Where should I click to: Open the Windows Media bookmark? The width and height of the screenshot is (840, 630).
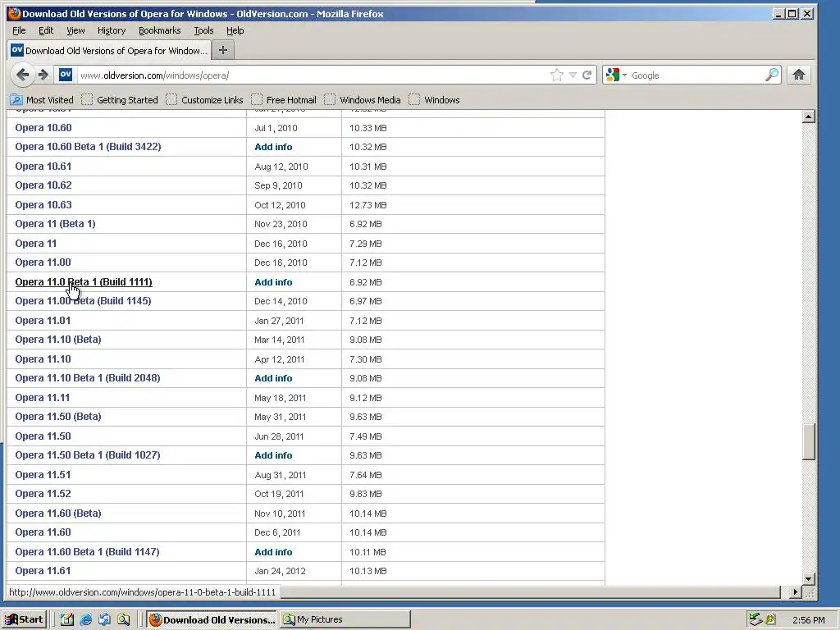[362, 99]
